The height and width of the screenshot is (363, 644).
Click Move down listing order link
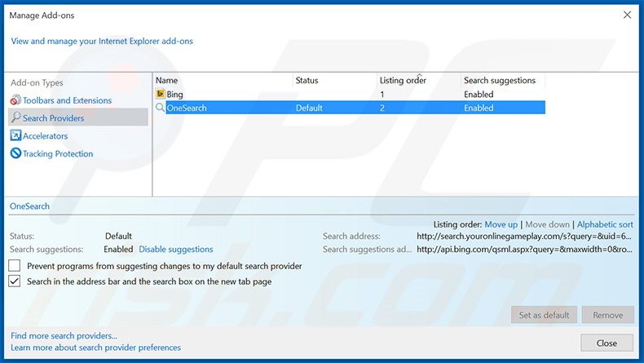point(548,224)
